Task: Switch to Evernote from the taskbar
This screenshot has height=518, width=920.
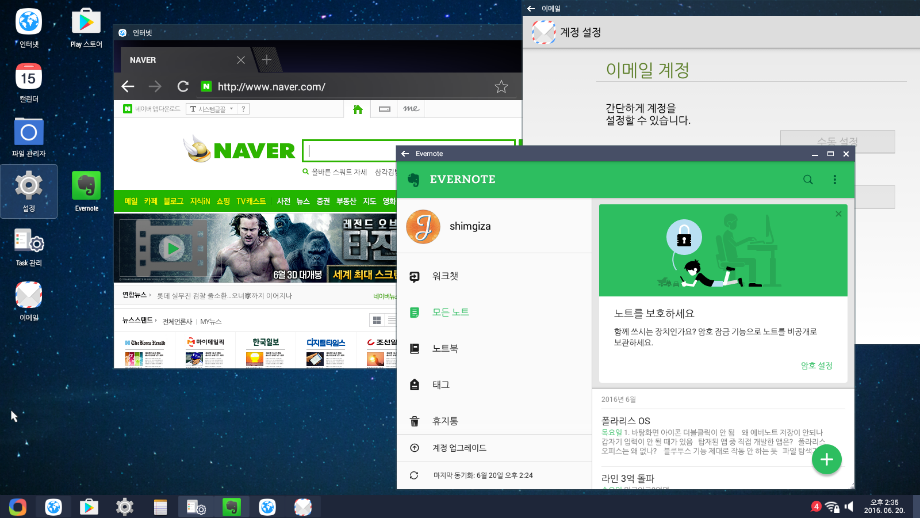Action: (232, 507)
